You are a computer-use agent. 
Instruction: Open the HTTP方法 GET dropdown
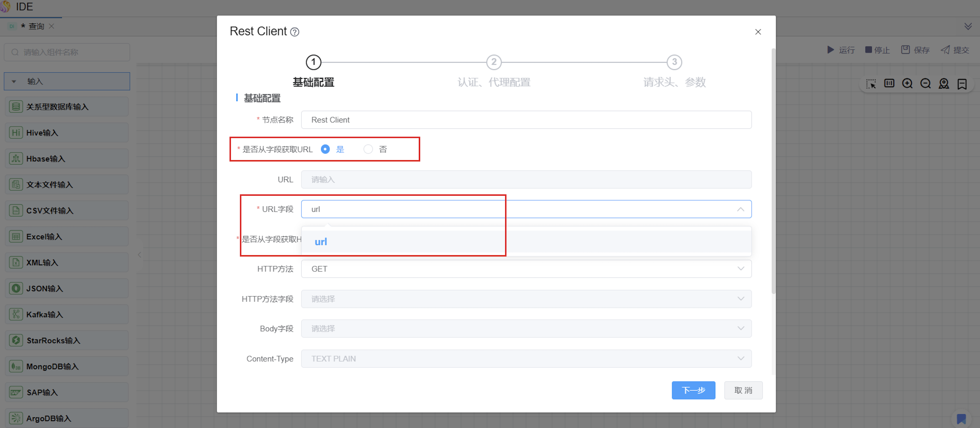tap(526, 269)
